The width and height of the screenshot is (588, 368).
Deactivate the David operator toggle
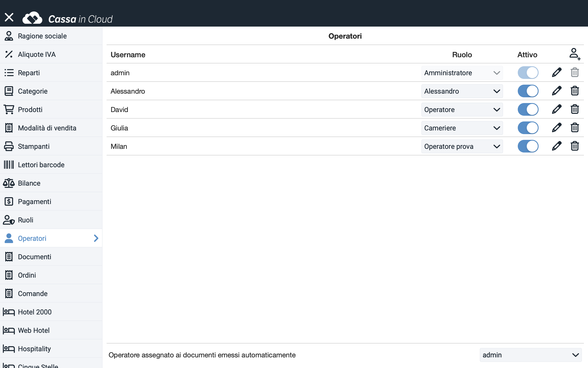pos(528,109)
